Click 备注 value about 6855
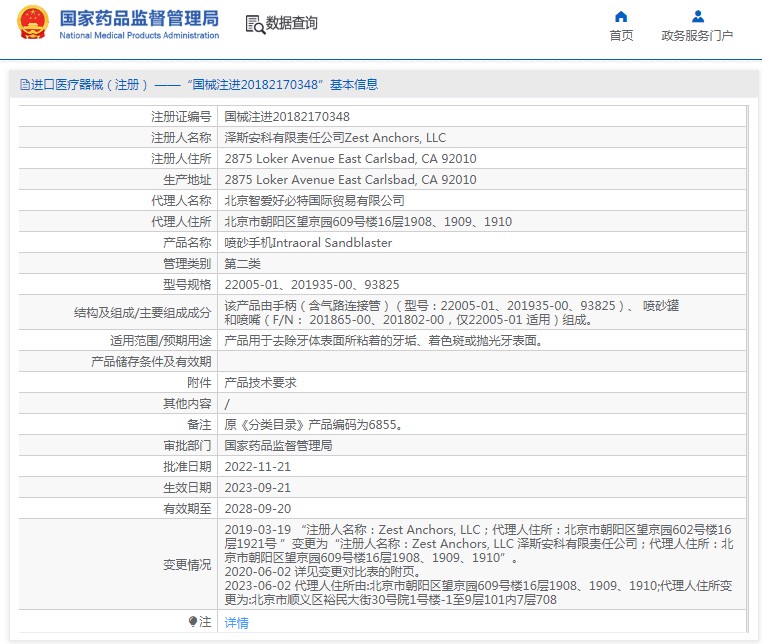 (313, 424)
